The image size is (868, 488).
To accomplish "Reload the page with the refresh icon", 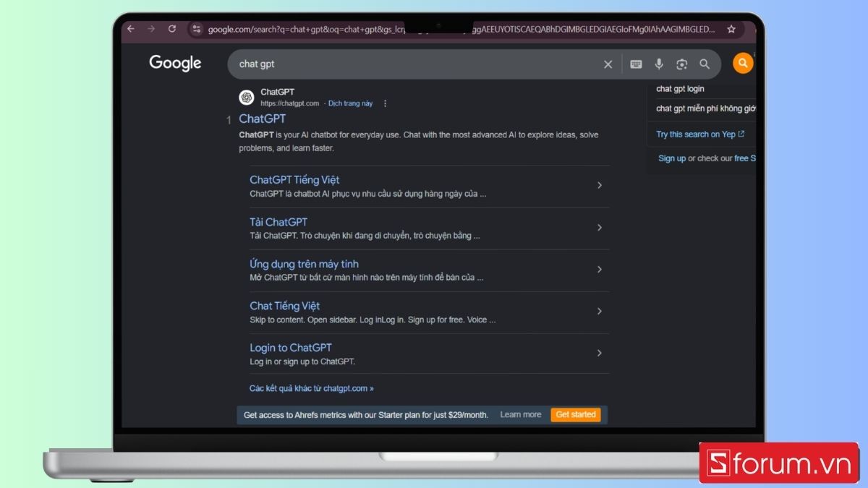I will [172, 29].
